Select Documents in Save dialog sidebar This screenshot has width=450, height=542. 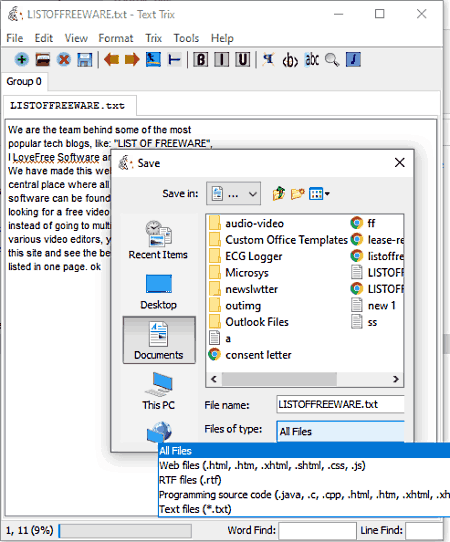(x=159, y=340)
